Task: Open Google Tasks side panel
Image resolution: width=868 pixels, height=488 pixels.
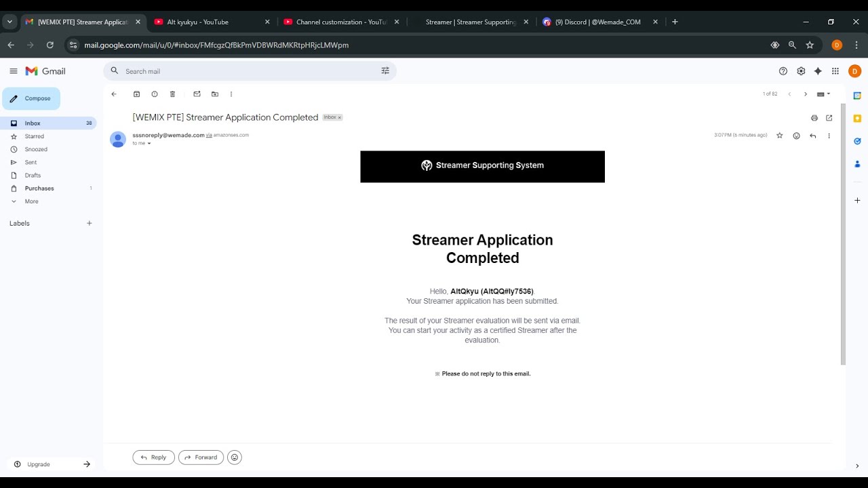Action: click(x=857, y=141)
